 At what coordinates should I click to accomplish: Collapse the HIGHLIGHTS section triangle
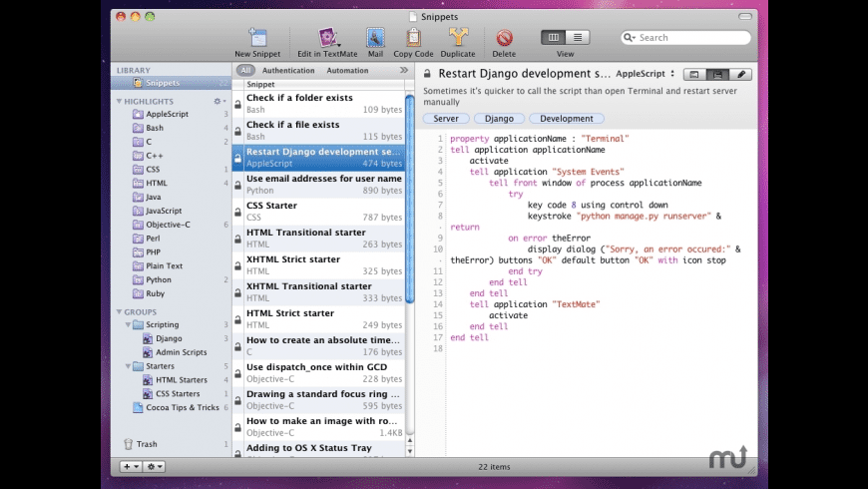click(x=119, y=102)
